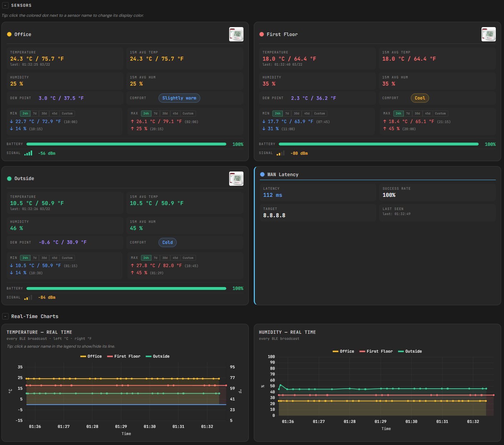Image resolution: width=504 pixels, height=445 pixels.
Task: Click the blue dot beside WAN Latency
Action: pyautogui.click(x=262, y=174)
